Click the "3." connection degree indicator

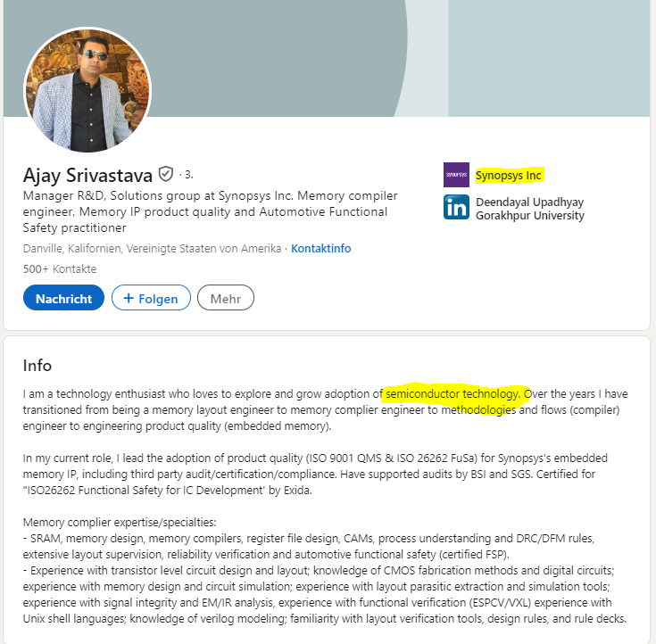pyautogui.click(x=187, y=174)
